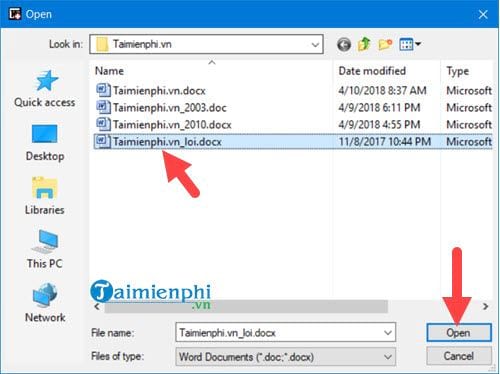The height and width of the screenshot is (374, 500).
Task: Open Libraries in sidebar
Action: [45, 196]
